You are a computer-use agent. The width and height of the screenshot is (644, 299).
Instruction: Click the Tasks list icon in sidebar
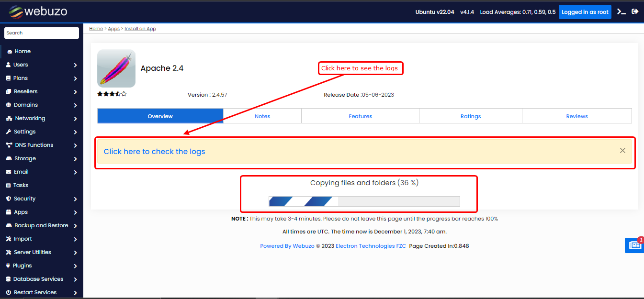click(8, 186)
